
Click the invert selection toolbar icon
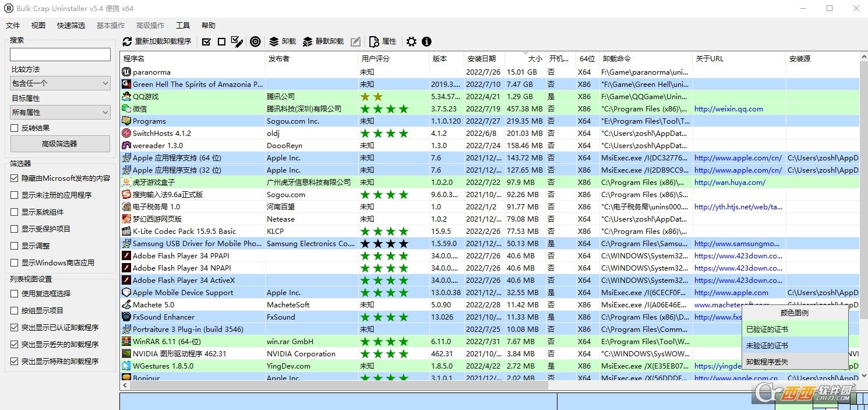(x=237, y=41)
